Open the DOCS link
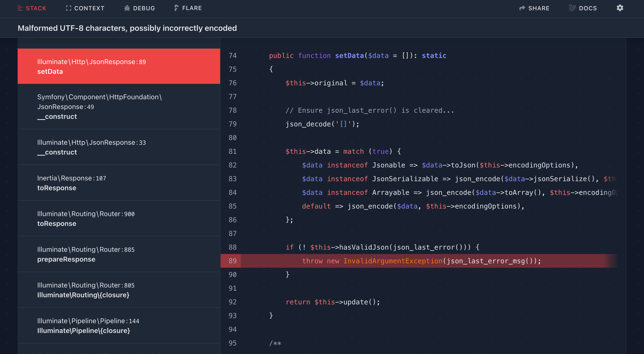644x354 pixels. [588, 8]
